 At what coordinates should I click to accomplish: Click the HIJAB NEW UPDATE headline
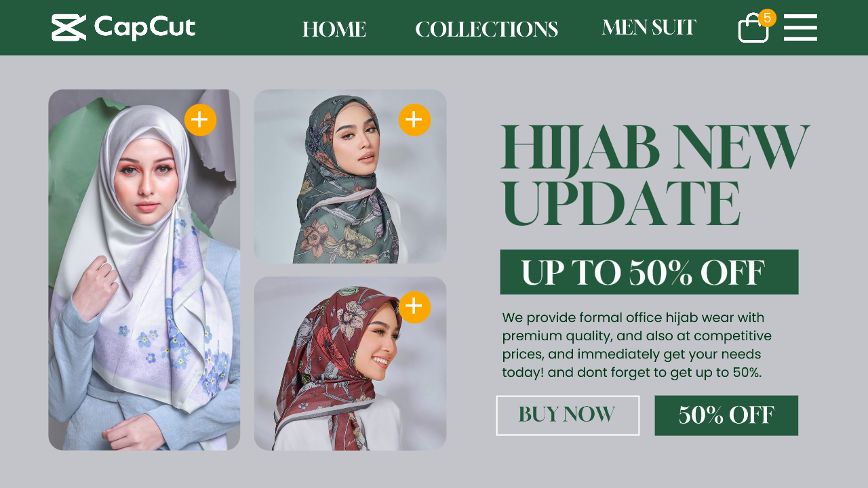(x=654, y=176)
